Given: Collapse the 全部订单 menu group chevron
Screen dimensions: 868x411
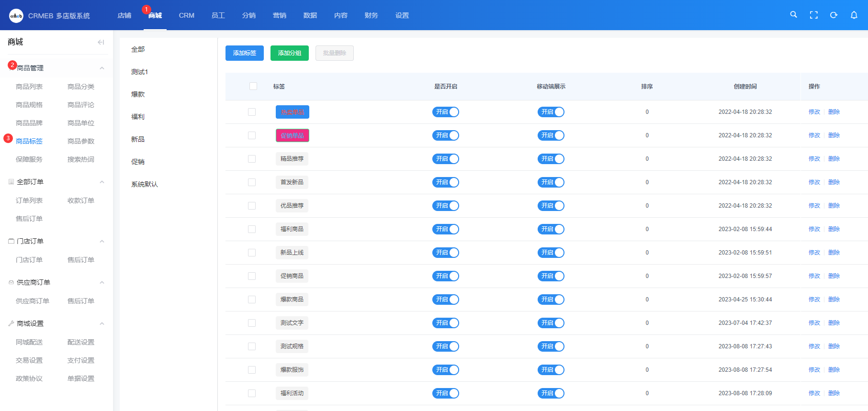Looking at the screenshot, I should point(102,182).
